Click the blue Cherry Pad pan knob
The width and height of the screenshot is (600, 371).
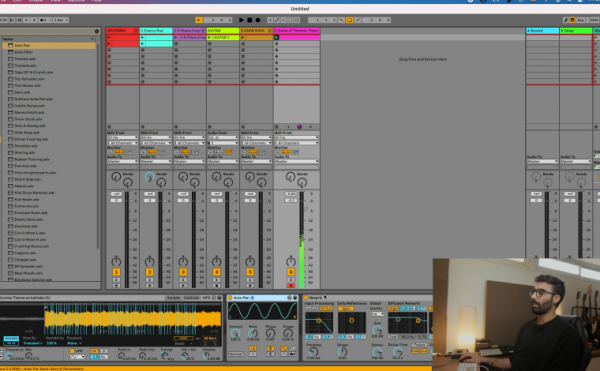point(149,177)
